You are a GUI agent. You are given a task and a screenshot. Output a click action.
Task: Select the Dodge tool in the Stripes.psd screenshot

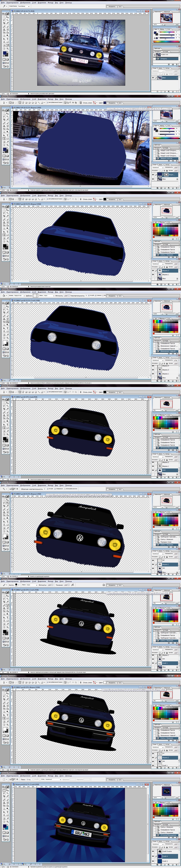tap(7, 809)
